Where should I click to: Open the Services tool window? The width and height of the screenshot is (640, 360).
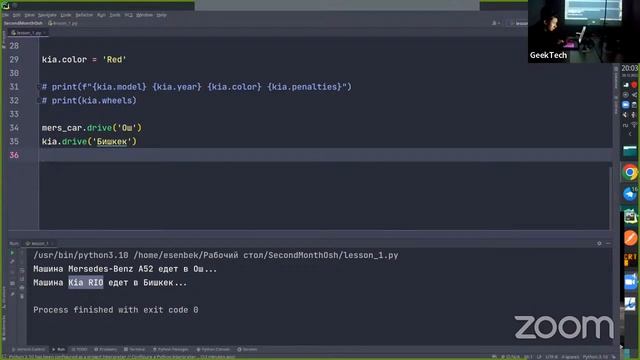click(x=247, y=349)
